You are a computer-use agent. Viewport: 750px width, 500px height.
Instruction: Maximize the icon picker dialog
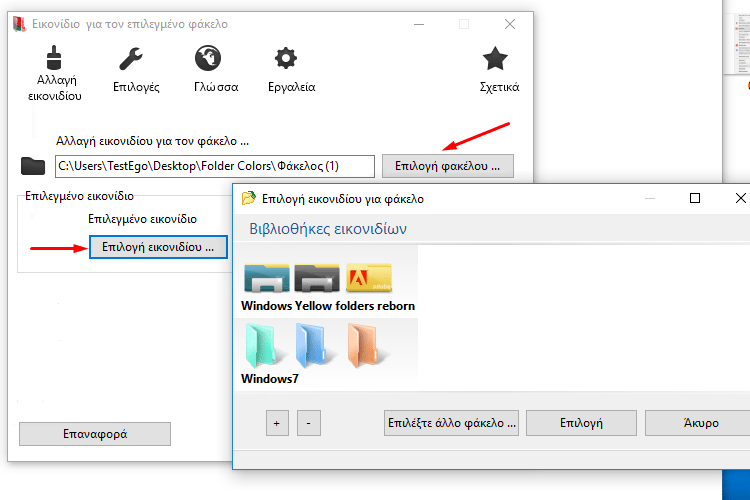(695, 198)
